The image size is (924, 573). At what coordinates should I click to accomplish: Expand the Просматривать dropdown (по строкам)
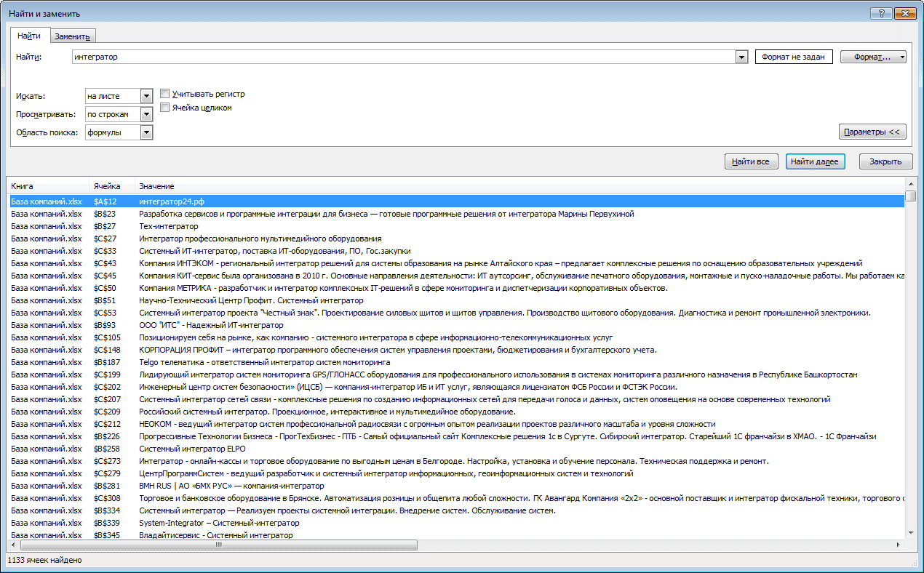[146, 114]
